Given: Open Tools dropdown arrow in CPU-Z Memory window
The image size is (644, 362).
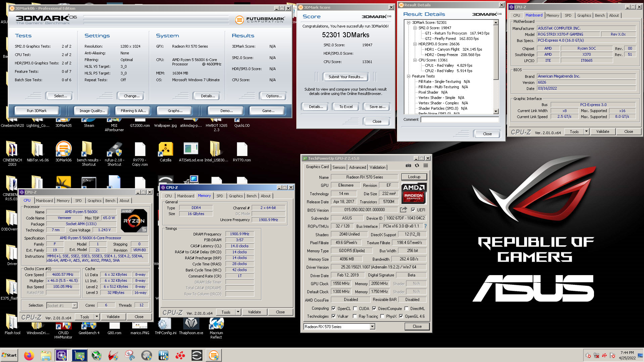Looking at the screenshot, I should click(x=238, y=312).
